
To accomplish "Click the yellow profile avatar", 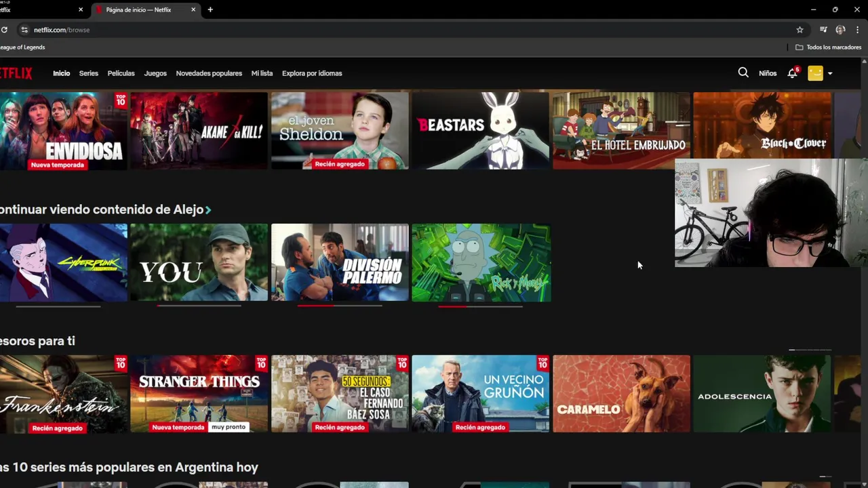I will pos(815,73).
